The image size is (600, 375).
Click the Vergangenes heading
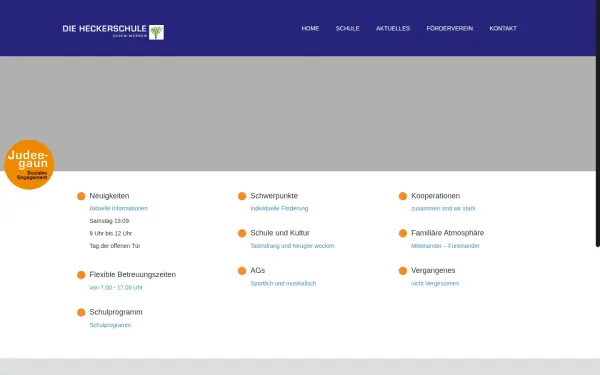point(433,271)
